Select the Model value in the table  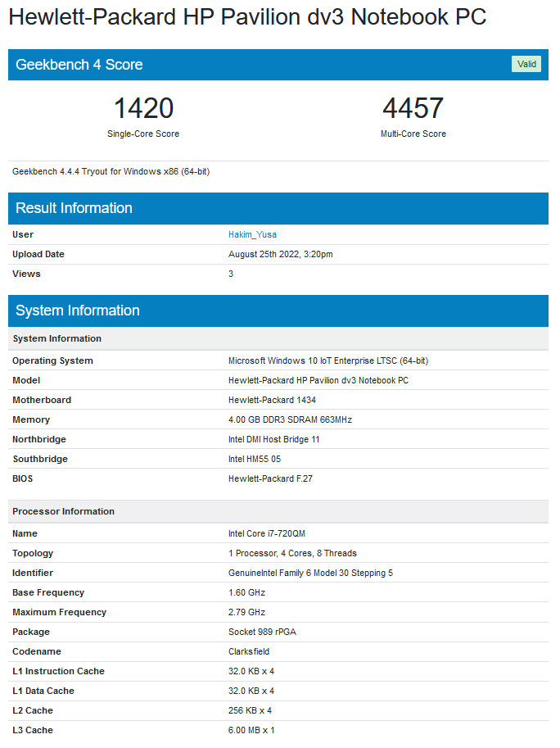[x=318, y=380]
